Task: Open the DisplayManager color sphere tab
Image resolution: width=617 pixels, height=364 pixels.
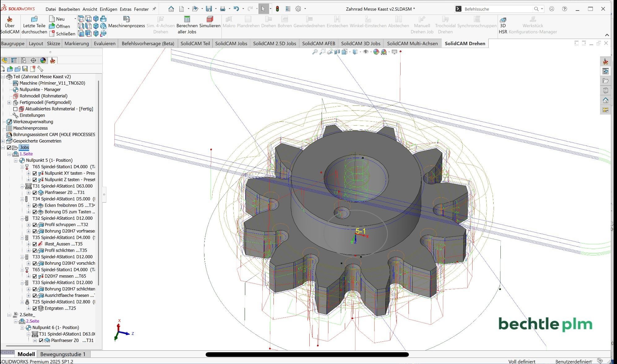Action: (43, 60)
